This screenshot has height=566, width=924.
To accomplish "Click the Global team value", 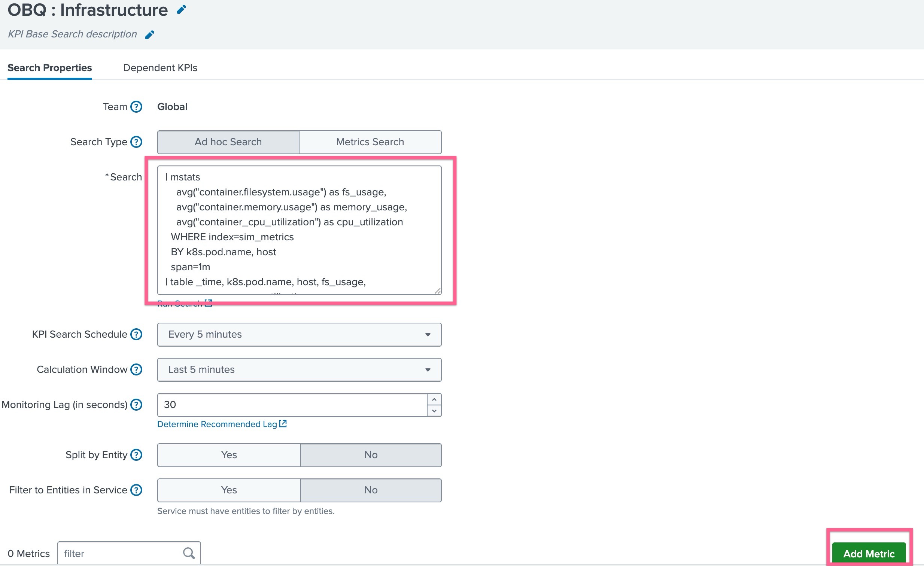I will [172, 107].
